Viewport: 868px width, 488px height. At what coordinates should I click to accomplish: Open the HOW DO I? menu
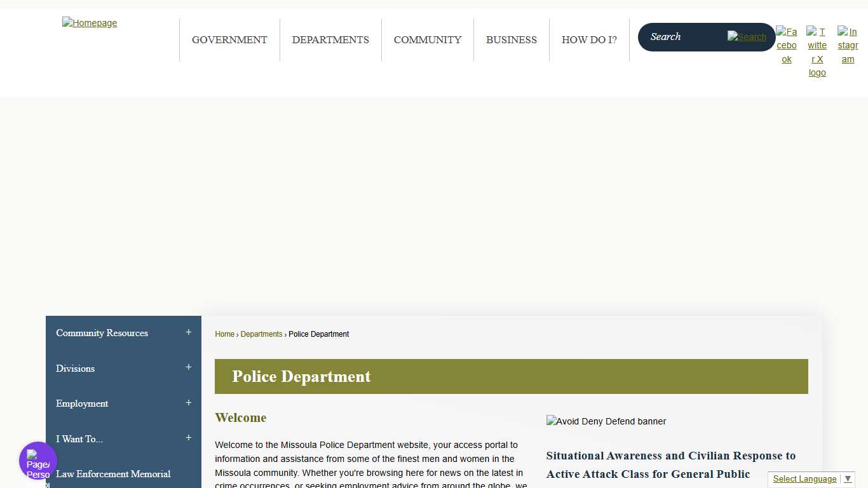(589, 39)
